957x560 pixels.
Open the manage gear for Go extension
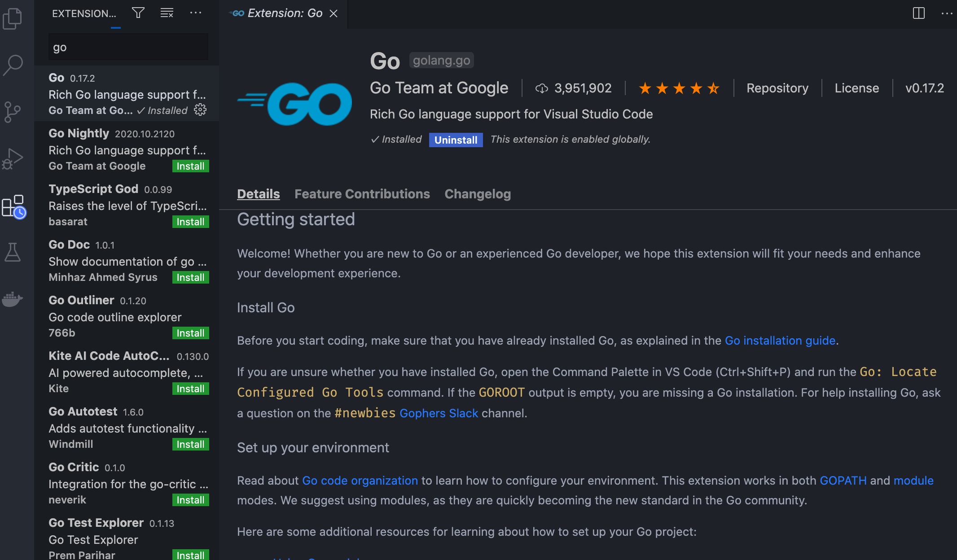(200, 110)
